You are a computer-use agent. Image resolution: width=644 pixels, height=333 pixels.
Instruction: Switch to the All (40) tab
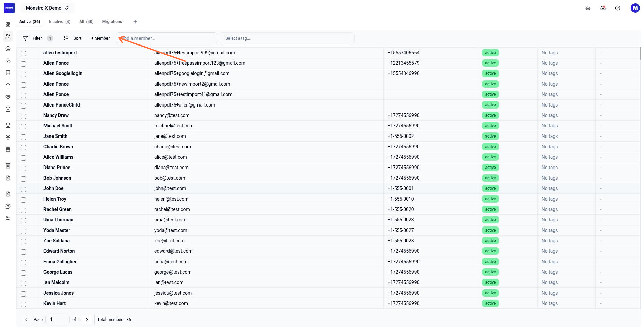(x=86, y=22)
